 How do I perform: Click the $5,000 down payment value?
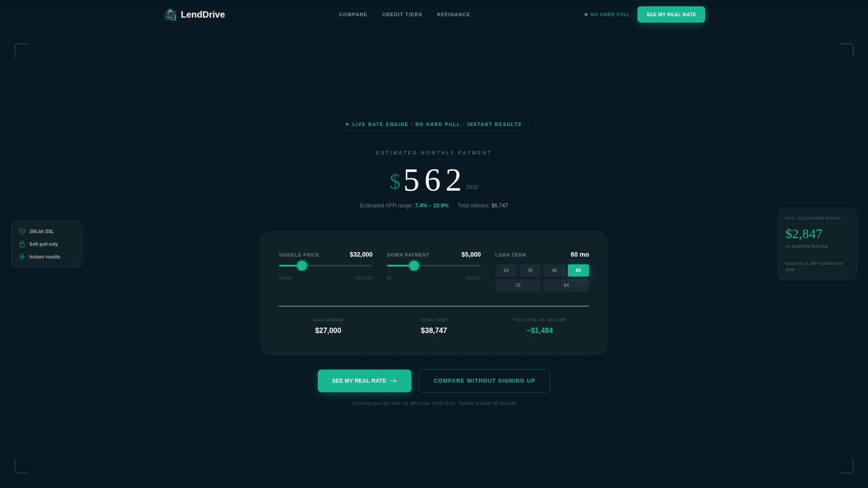471,254
